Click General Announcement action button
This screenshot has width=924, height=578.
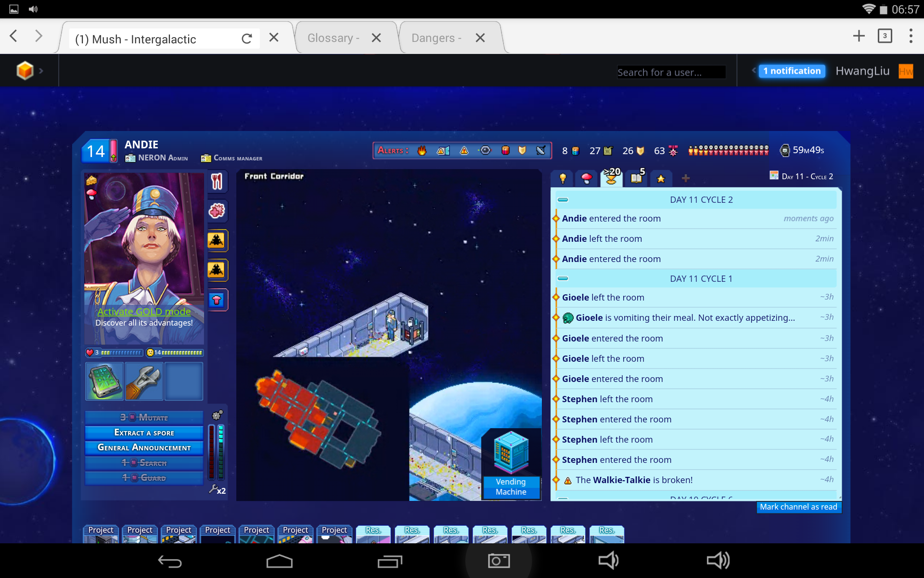(x=144, y=447)
